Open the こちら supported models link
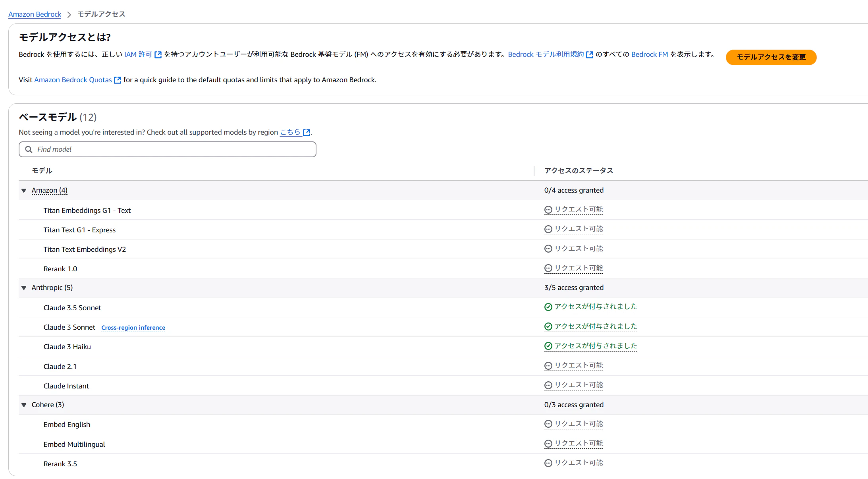The image size is (868, 479). [x=290, y=132]
